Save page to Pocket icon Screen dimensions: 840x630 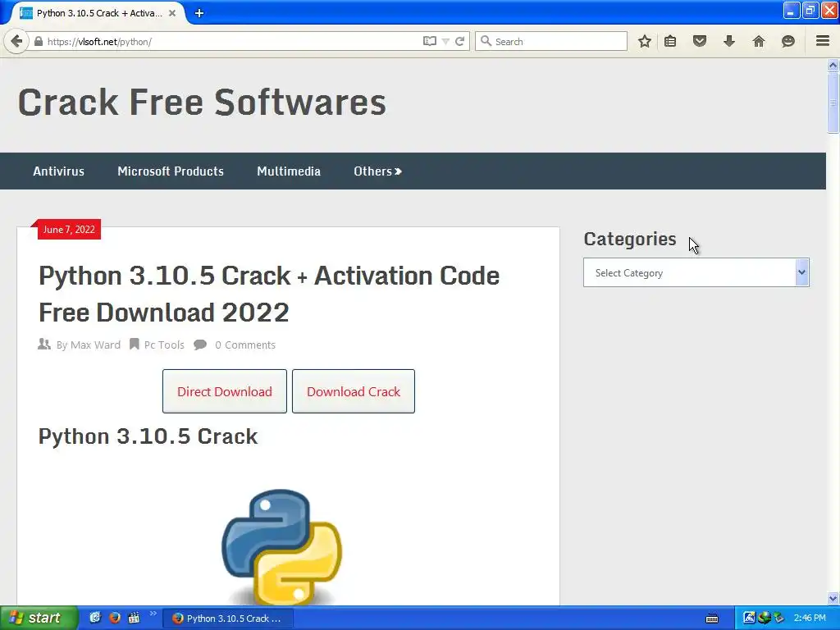[x=700, y=41]
